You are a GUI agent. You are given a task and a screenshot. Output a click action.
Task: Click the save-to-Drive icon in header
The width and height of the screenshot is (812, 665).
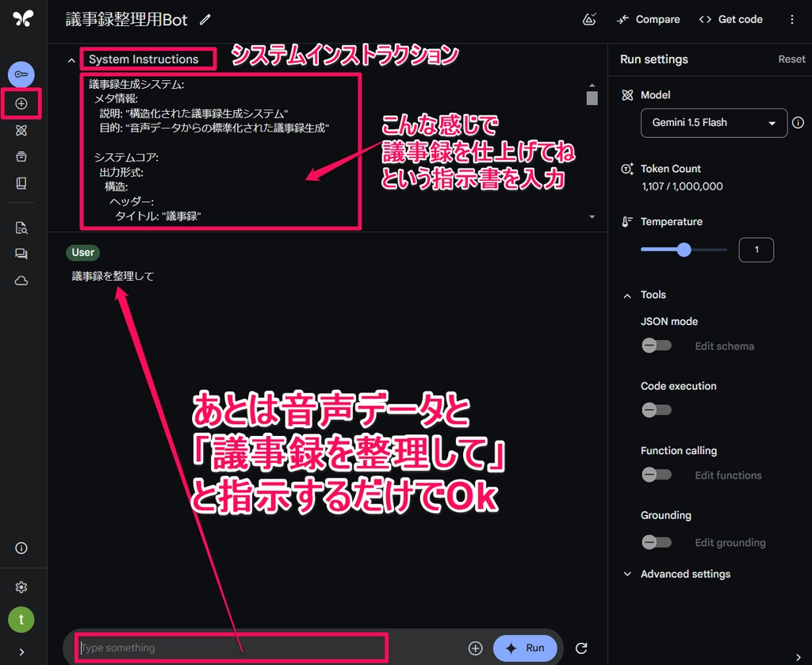coord(589,19)
